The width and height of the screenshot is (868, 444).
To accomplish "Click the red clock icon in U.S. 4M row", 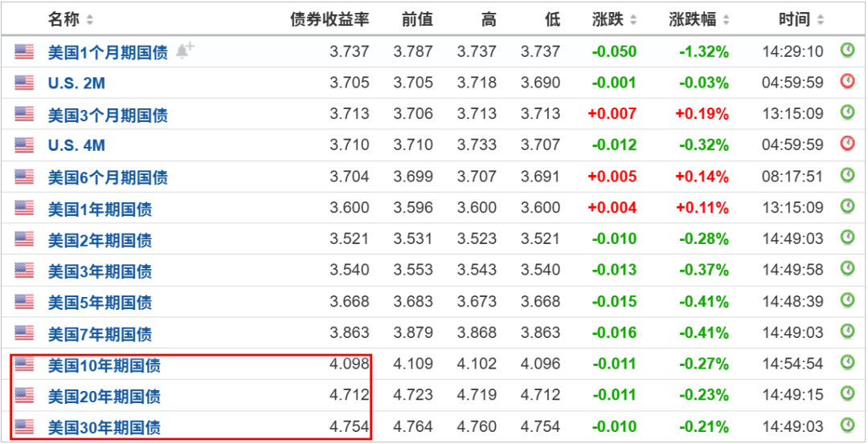I will tap(847, 144).
